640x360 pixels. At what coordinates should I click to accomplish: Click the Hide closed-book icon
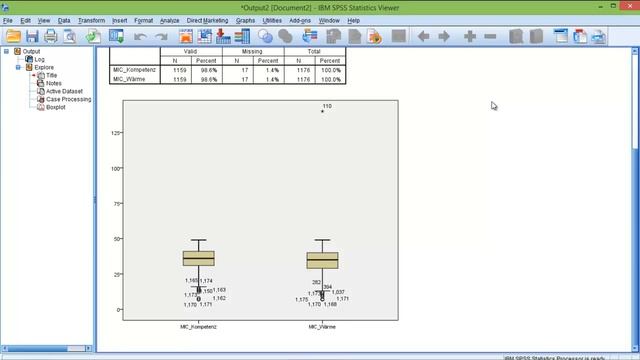[x=536, y=36]
